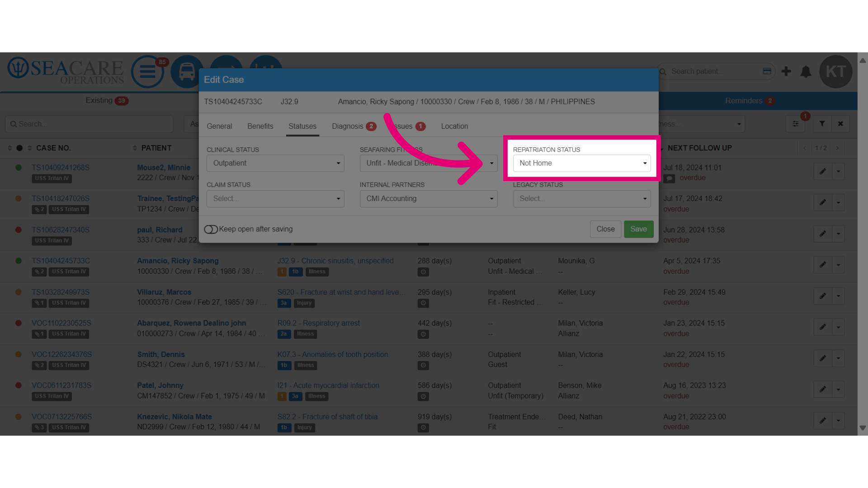Sort by CASE NO. column header
This screenshot has width=868, height=488.
coord(53,148)
